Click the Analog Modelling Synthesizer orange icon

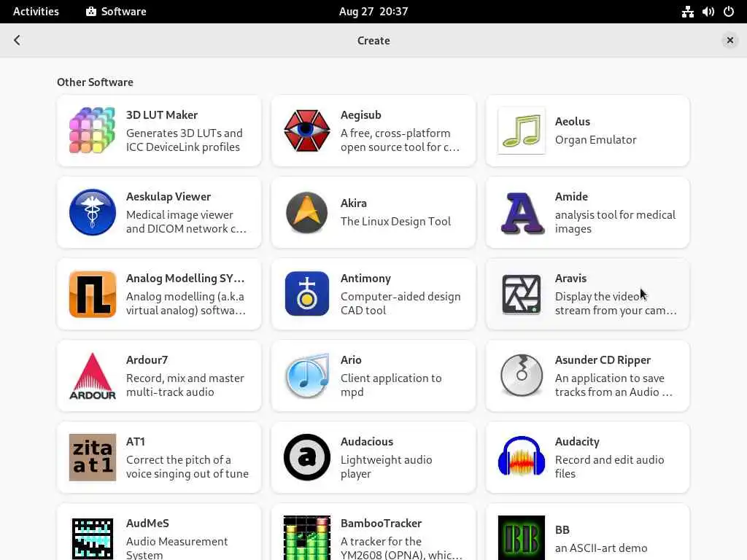click(x=93, y=295)
